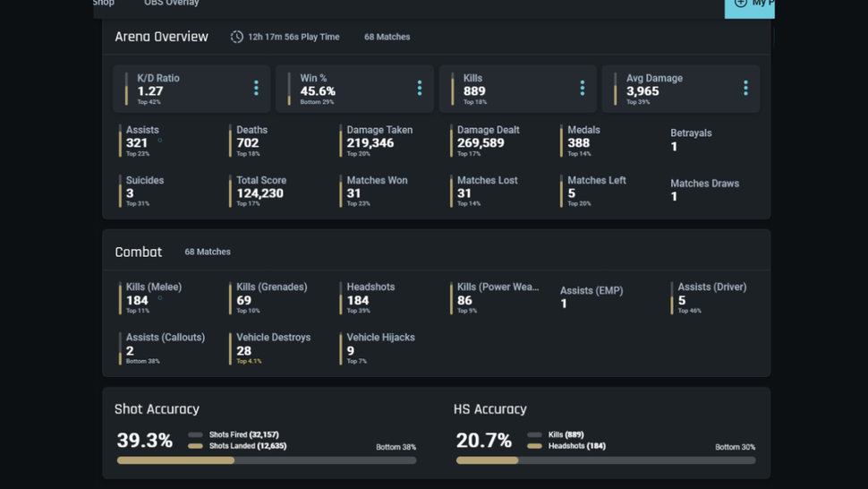Open Kills card three-dot menu

tap(582, 88)
